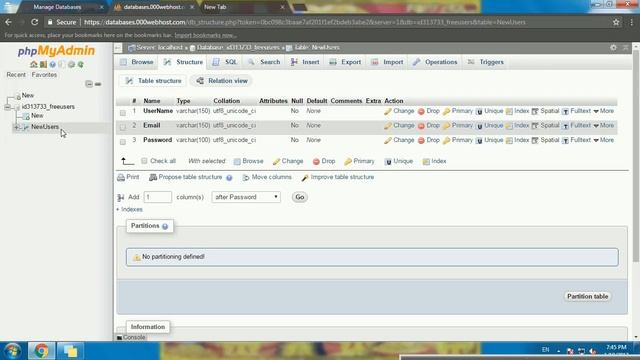Image resolution: width=640 pixels, height=360 pixels.
Task: Click the number of columns input field
Action: [158, 197]
